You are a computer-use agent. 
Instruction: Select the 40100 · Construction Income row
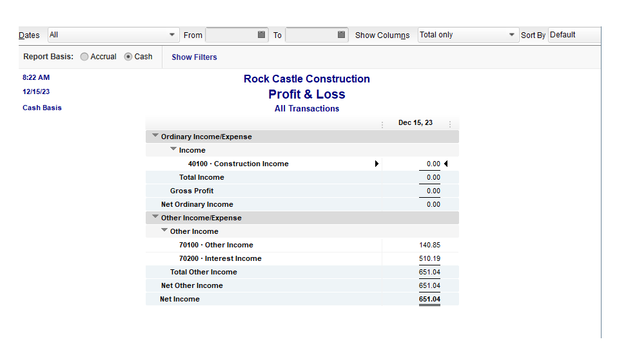(x=302, y=164)
